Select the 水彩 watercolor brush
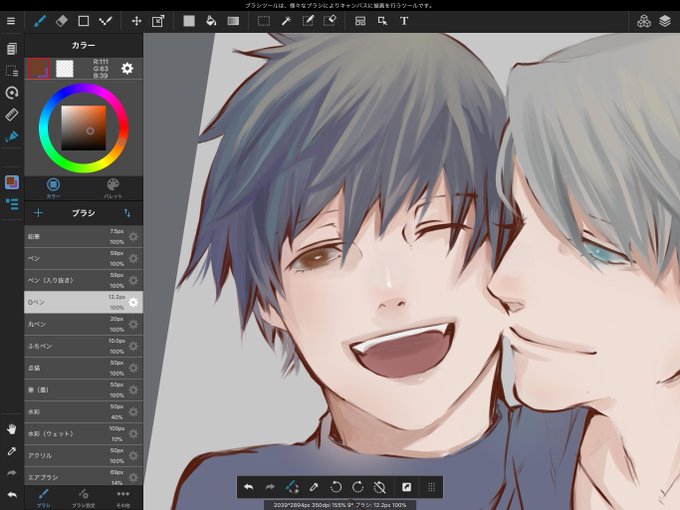 (83, 412)
